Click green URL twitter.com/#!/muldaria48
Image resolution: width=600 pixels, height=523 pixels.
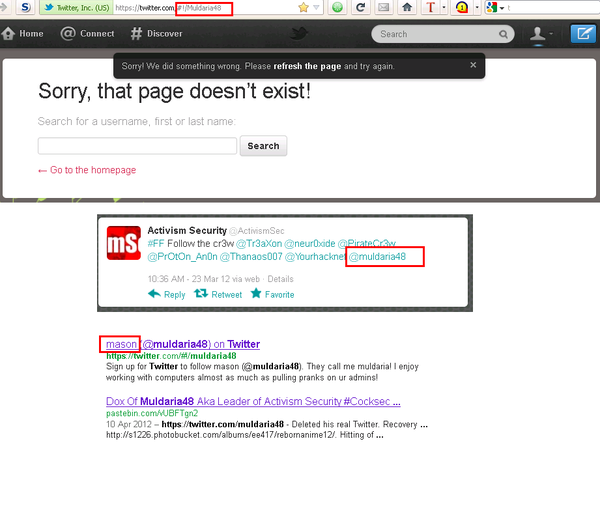point(171,356)
